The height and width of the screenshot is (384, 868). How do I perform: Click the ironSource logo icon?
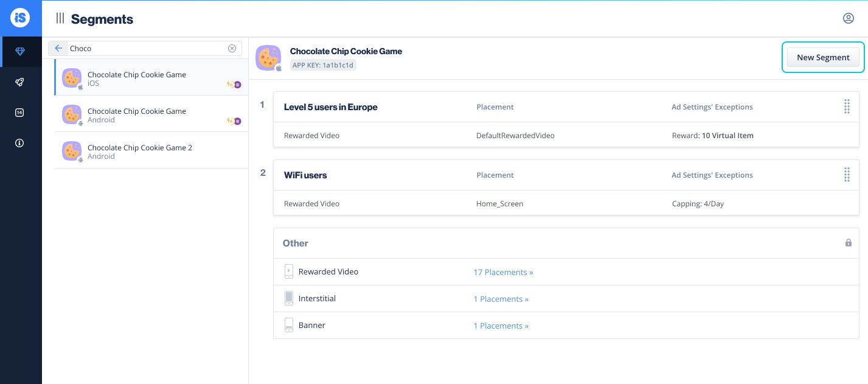(x=21, y=18)
